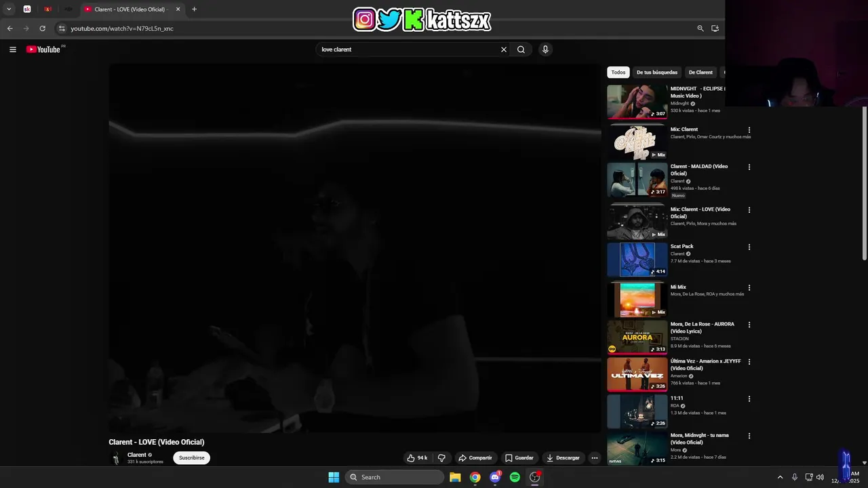Select the 'De tus búsquedas' filter chip
The height and width of the screenshot is (488, 868).
pyautogui.click(x=656, y=73)
